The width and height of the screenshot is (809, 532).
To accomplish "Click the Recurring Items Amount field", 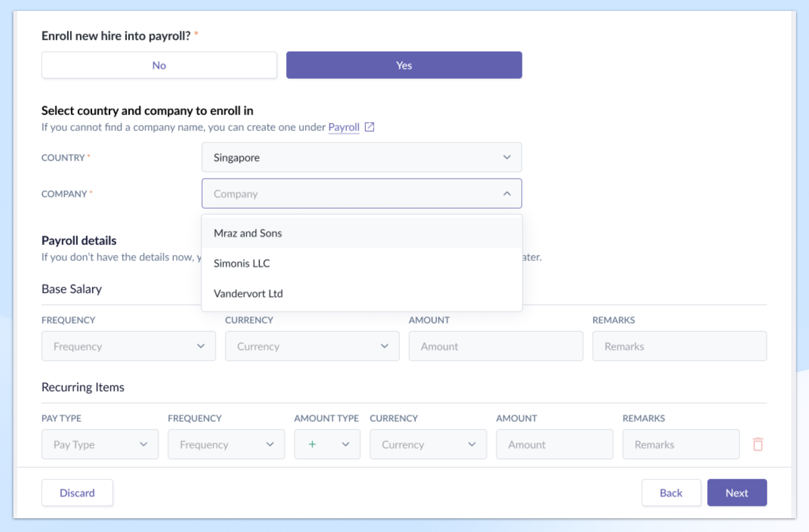I will point(555,444).
